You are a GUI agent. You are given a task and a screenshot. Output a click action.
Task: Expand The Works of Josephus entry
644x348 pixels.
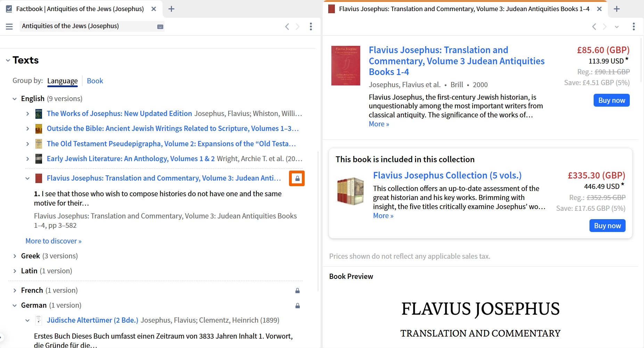click(x=28, y=114)
